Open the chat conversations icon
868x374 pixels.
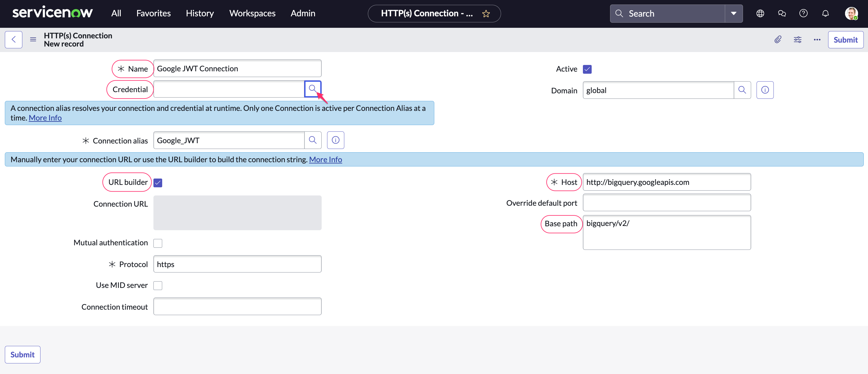tap(782, 14)
